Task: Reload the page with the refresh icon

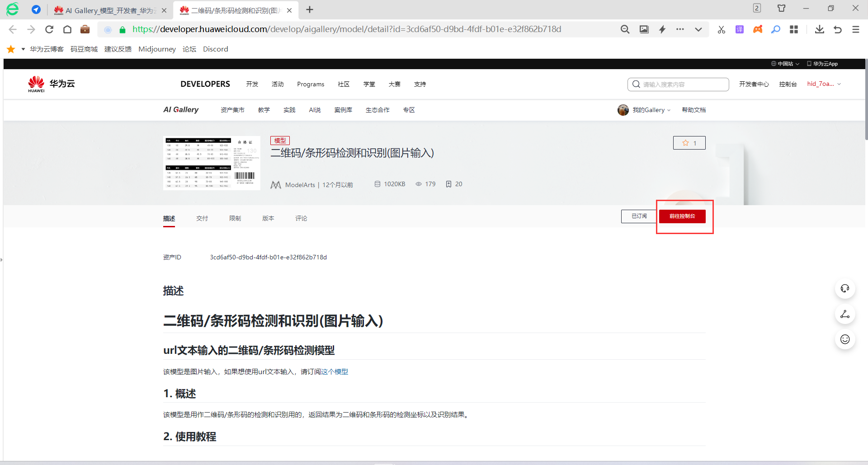Action: point(49,29)
